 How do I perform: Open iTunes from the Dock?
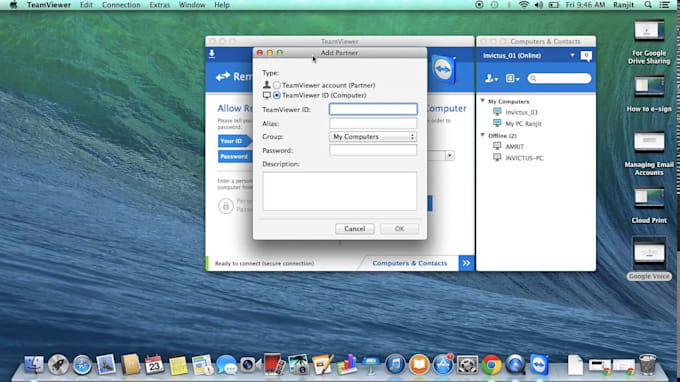[x=395, y=365]
